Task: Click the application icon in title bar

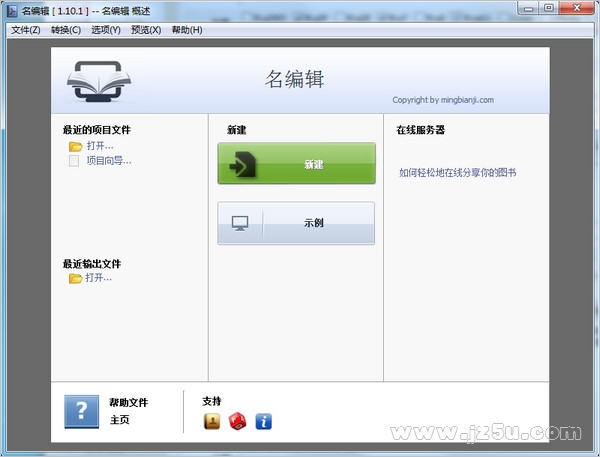Action: (x=12, y=11)
